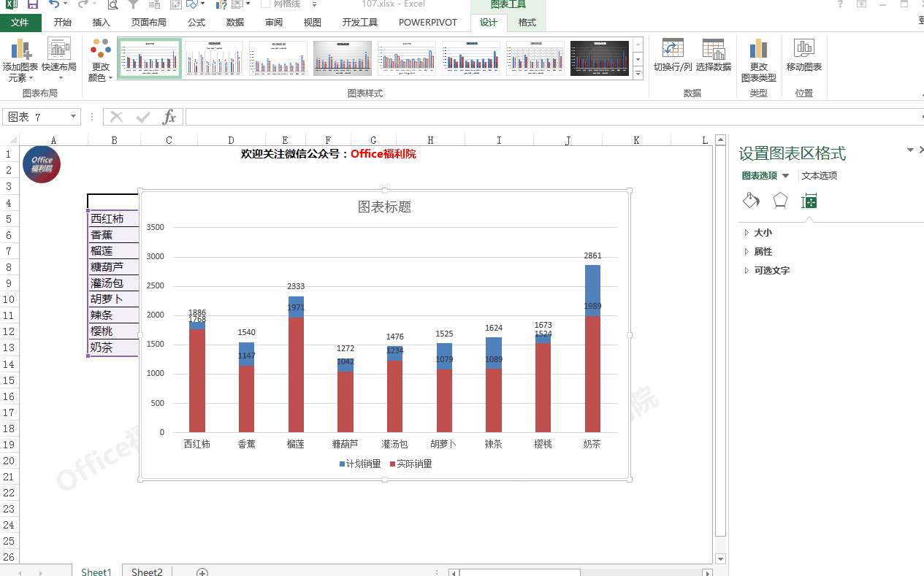Viewport: 924px width, 576px height.
Task: Toggle the 网格线 gridlines checkbox
Action: (x=266, y=4)
